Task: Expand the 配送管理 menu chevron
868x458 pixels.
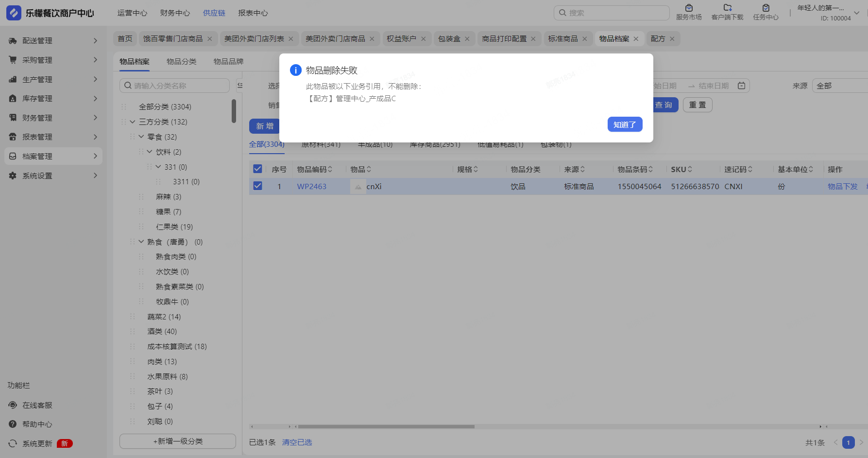Action: coord(95,40)
